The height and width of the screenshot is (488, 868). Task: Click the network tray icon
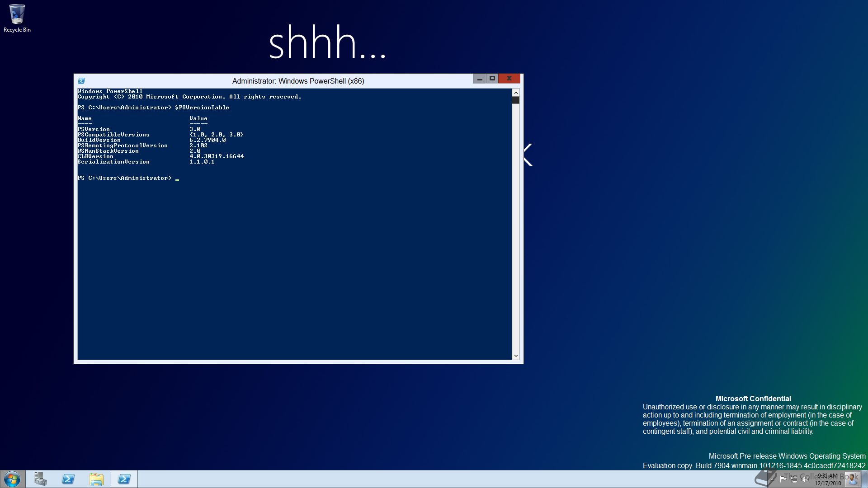pyautogui.click(x=794, y=479)
